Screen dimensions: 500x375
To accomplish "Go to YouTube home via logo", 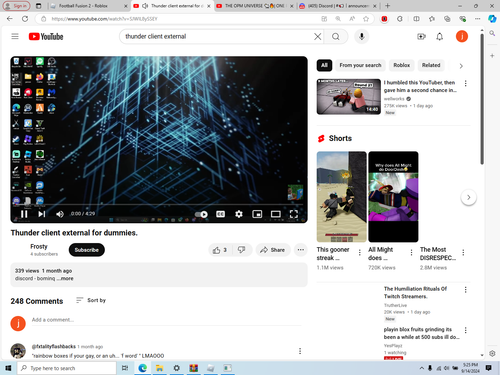I will point(46,36).
